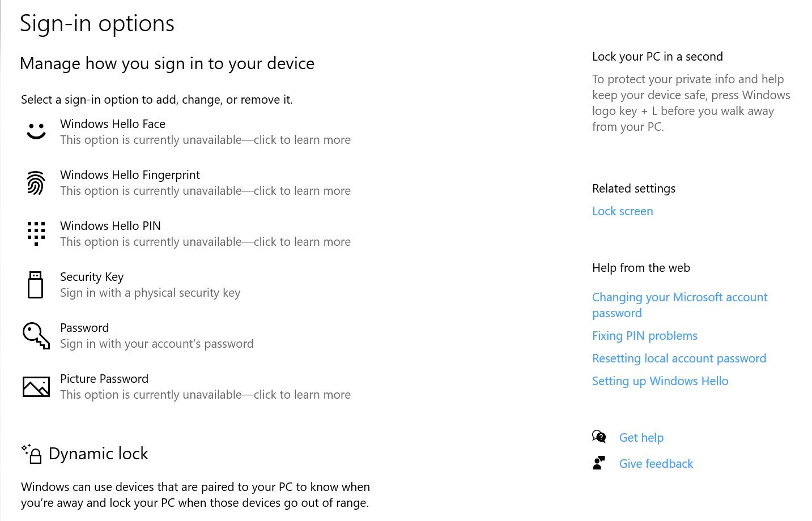The width and height of the screenshot is (812, 521).
Task: Click unavailable notice under Picture Password
Action: click(205, 395)
